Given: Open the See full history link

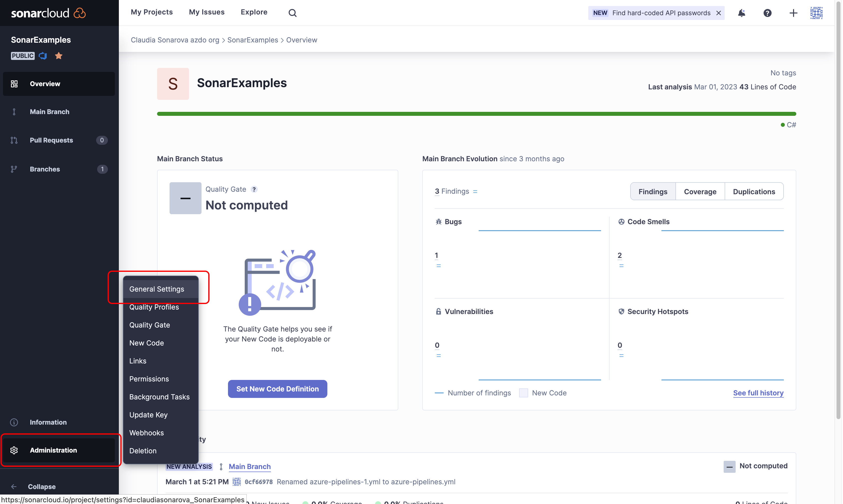Looking at the screenshot, I should point(758,393).
